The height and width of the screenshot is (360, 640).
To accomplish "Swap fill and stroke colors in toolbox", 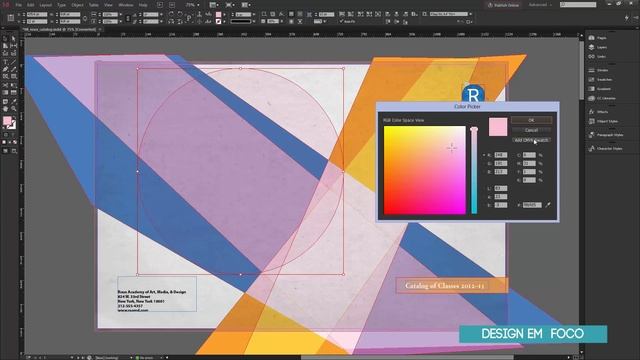I will tap(13, 117).
